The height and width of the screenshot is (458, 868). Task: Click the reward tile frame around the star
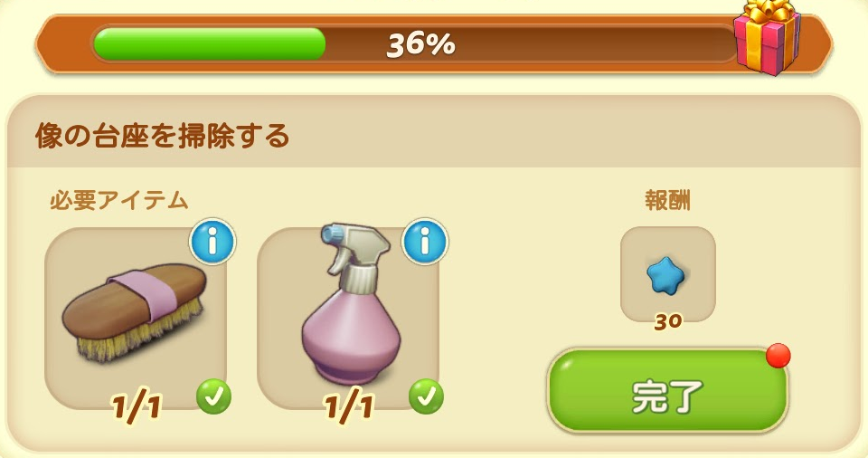click(667, 274)
